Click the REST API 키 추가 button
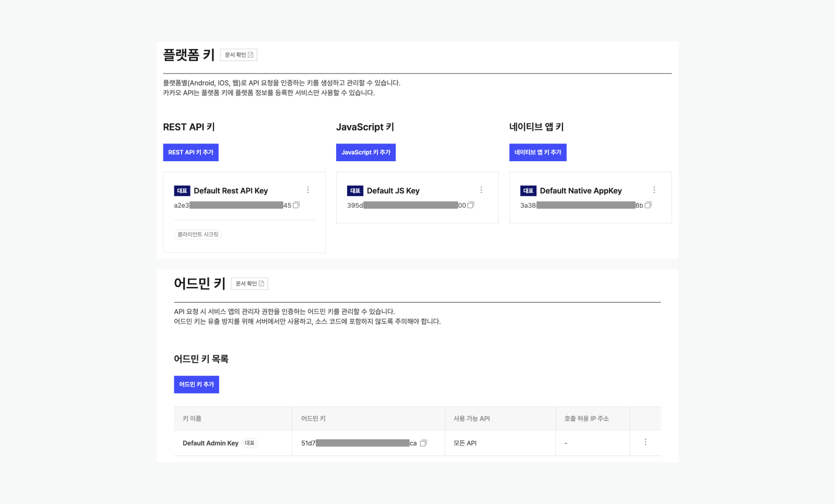 (190, 152)
